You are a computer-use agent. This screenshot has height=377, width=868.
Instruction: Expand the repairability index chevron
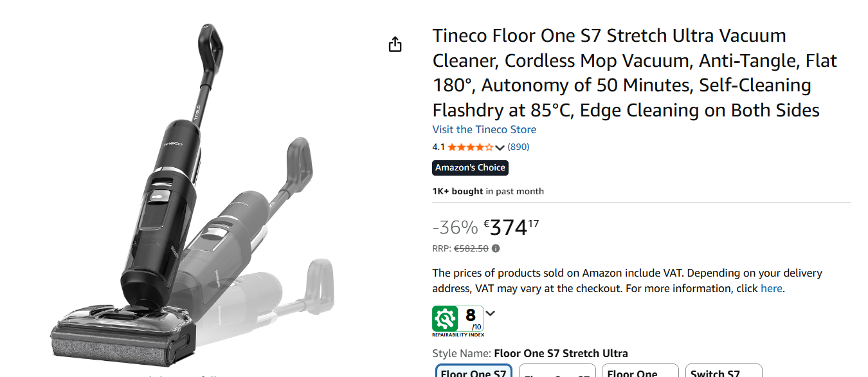[x=491, y=314]
